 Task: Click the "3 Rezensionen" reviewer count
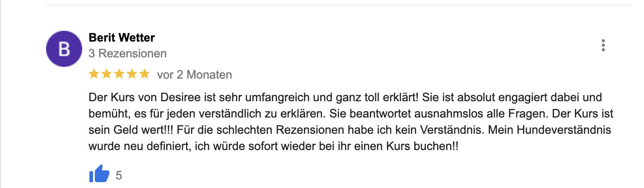pos(128,54)
